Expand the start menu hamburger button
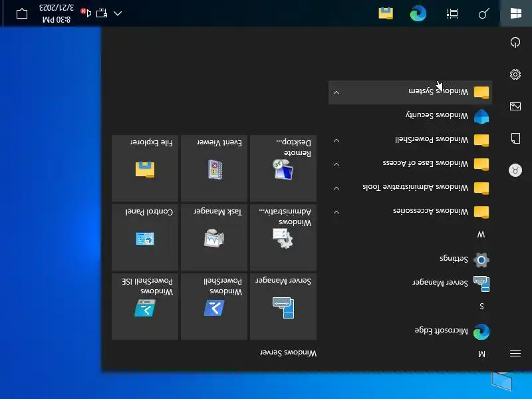Viewport: 532px width, 399px height. click(515, 354)
